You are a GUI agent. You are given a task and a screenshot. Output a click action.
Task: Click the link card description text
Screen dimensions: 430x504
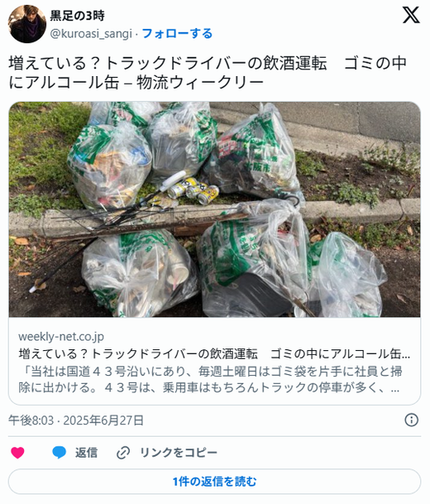click(210, 380)
